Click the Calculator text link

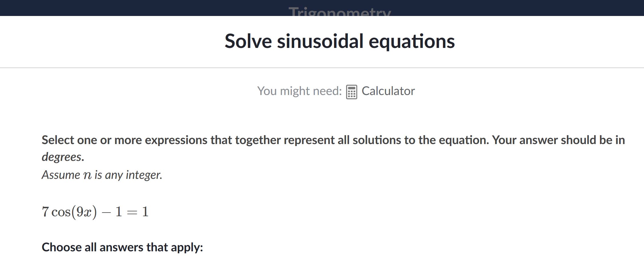tap(388, 91)
